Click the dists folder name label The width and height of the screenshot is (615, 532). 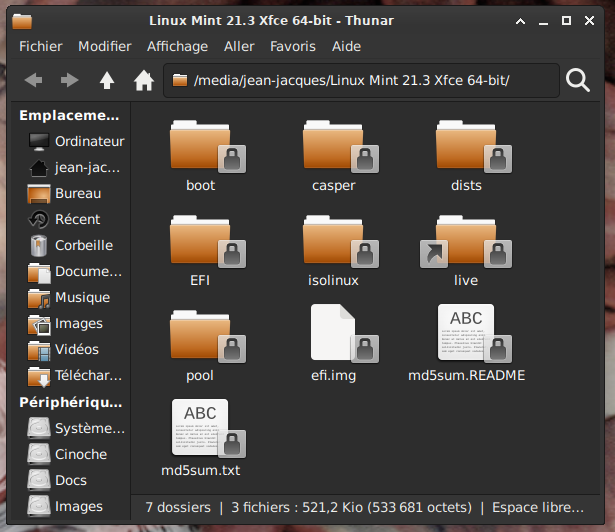pos(466,186)
